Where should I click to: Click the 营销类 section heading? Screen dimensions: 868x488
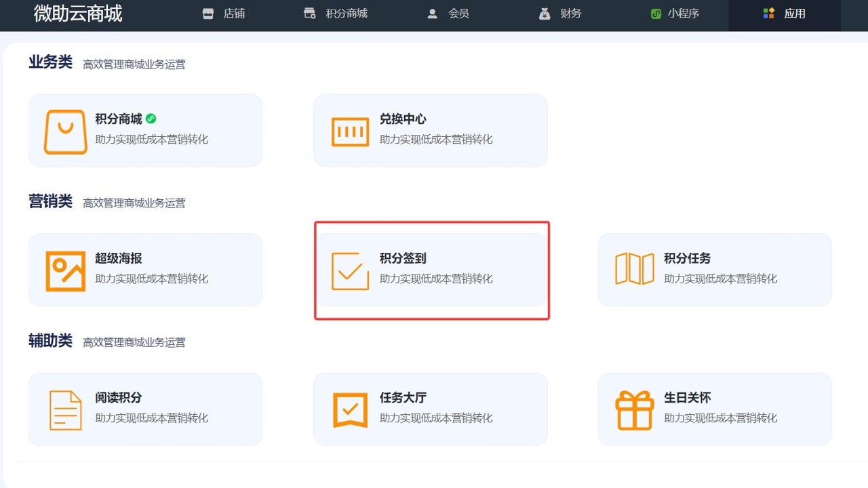(x=50, y=201)
